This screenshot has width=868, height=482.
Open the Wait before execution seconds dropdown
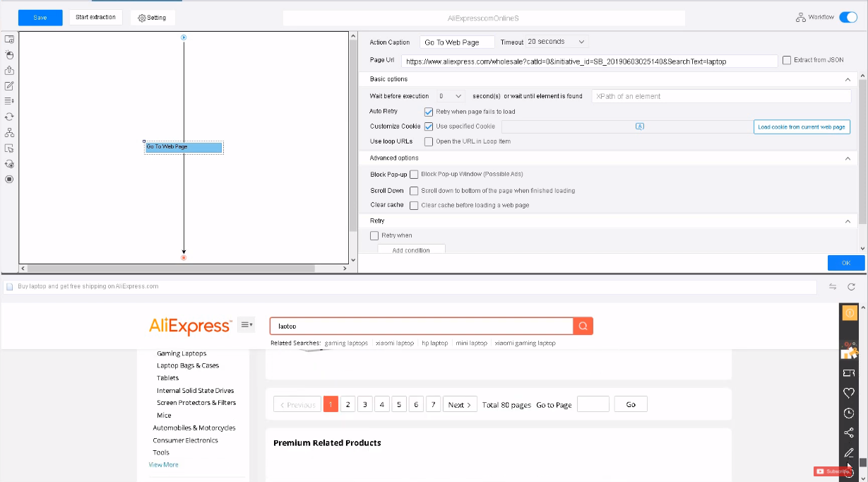coord(449,96)
